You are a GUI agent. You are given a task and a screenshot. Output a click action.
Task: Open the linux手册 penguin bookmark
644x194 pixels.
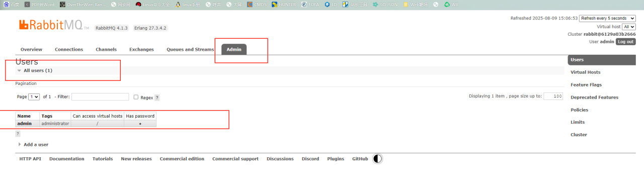coord(188,4)
